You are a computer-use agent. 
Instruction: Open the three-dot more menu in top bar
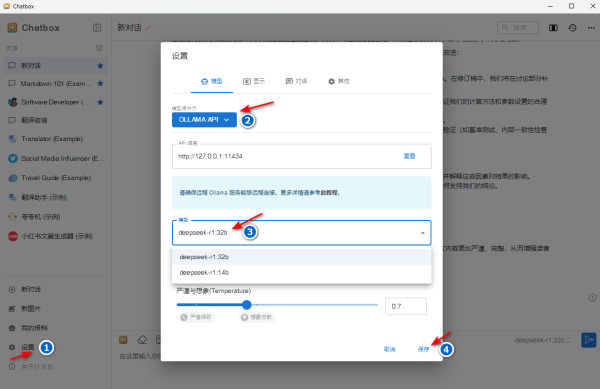click(x=591, y=28)
